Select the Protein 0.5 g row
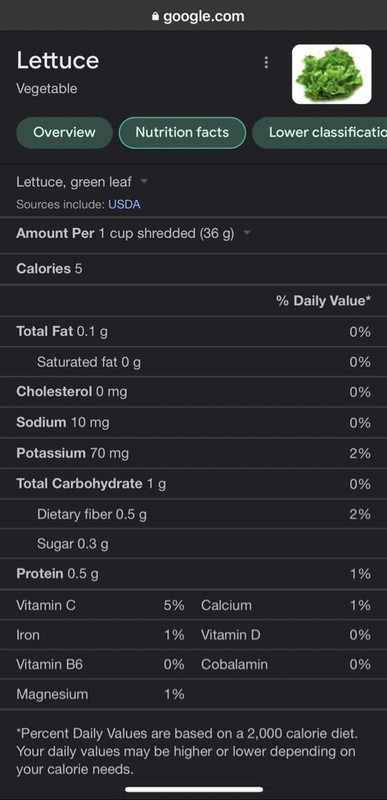The width and height of the screenshot is (387, 800). point(193,574)
